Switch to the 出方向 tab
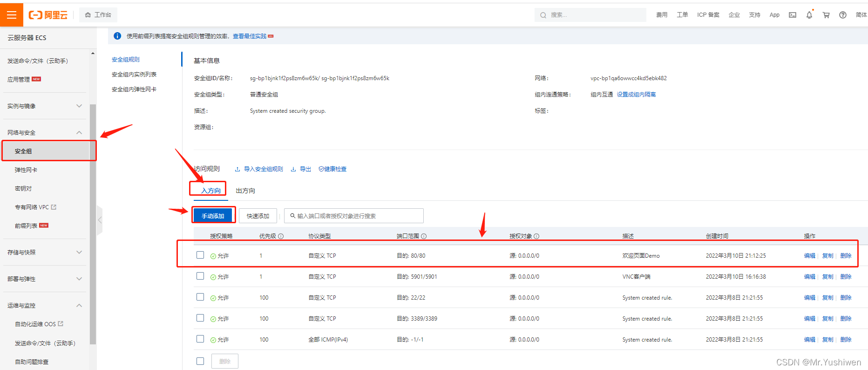The height and width of the screenshot is (370, 868). pos(245,191)
